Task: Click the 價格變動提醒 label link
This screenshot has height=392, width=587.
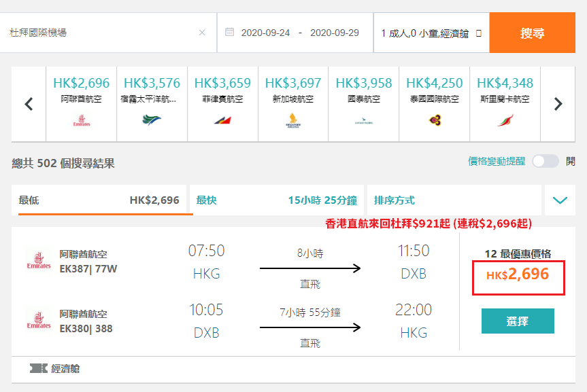Action: 497,161
